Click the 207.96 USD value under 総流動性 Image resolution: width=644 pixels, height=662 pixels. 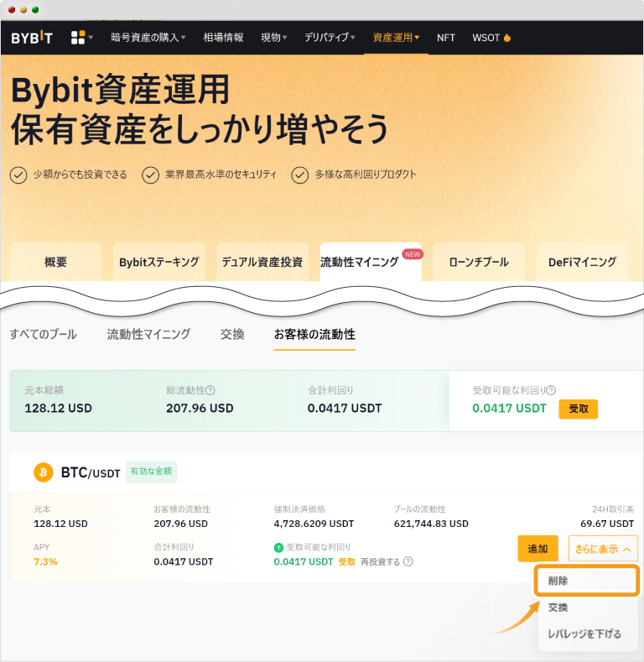(x=200, y=409)
